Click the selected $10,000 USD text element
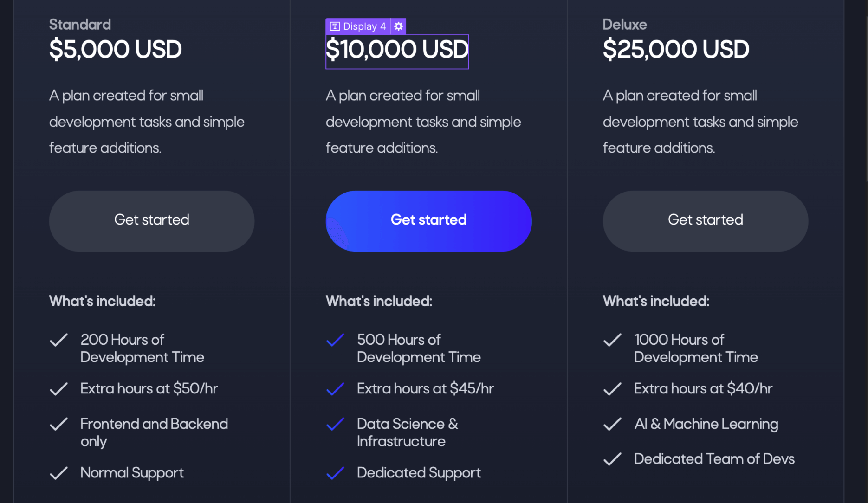 tap(397, 50)
